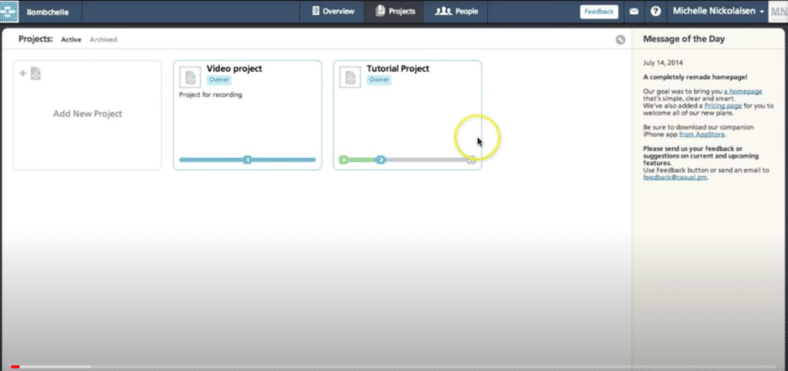Click the Video project document icon

click(190, 77)
